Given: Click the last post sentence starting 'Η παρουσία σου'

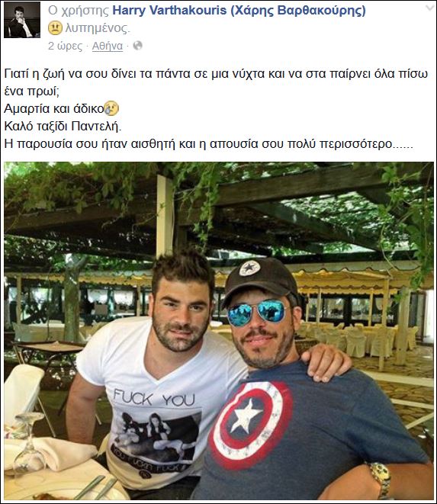Looking at the screenshot, I should (208, 143).
